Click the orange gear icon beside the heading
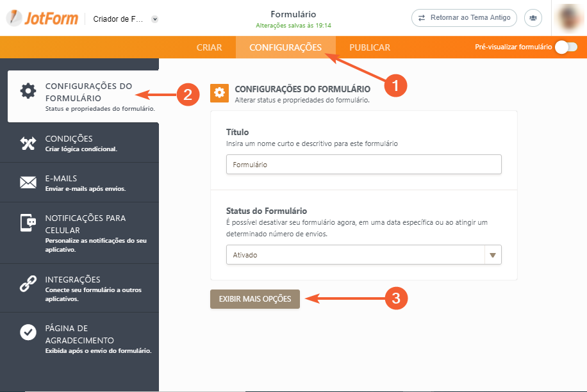The width and height of the screenshot is (587, 392). pos(219,94)
